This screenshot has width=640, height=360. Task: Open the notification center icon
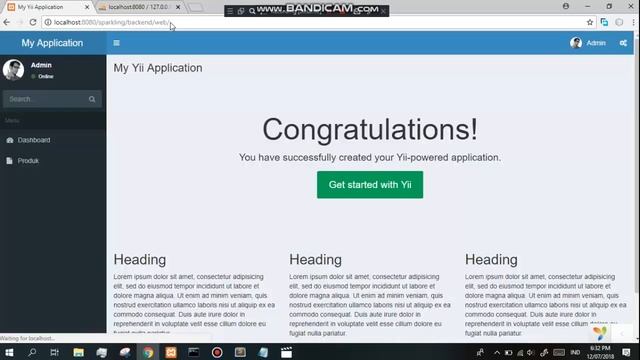(627, 352)
